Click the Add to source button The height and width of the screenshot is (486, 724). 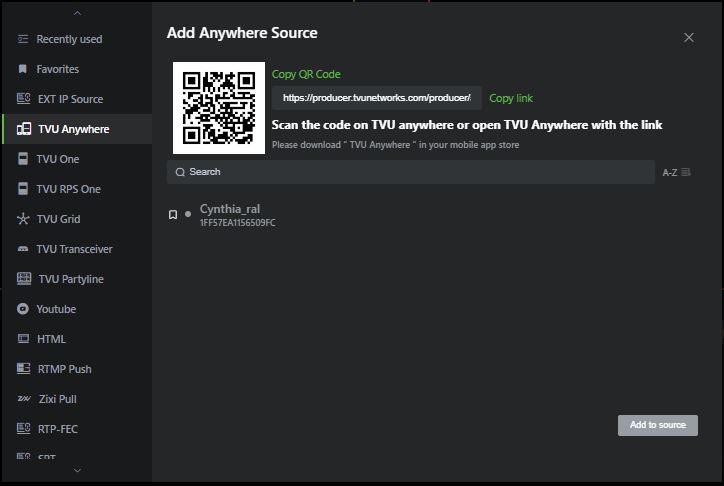click(658, 425)
